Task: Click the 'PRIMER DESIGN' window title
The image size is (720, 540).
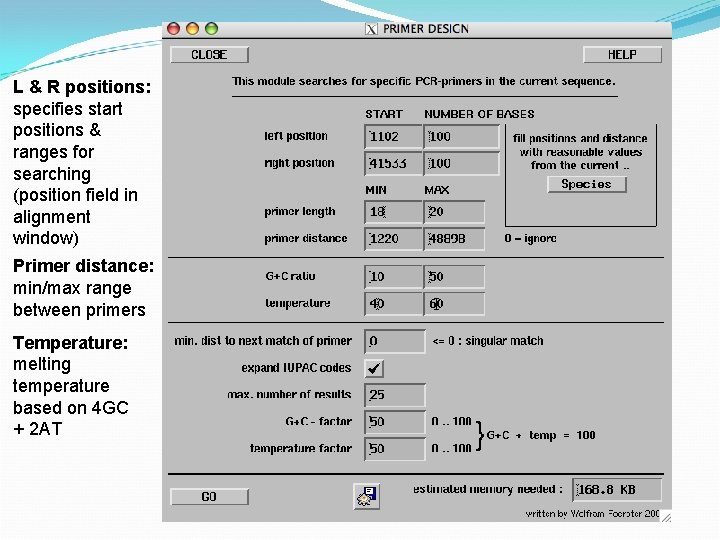Action: [x=426, y=29]
